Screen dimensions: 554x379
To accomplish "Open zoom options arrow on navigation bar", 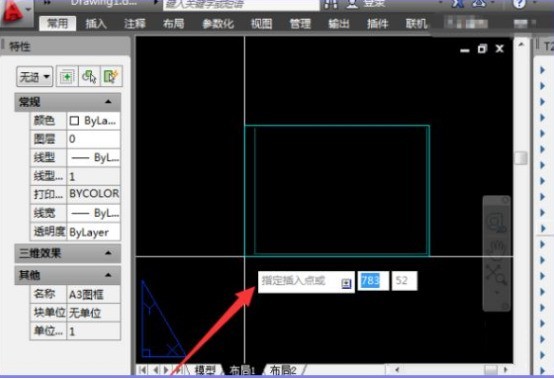I will pyautogui.click(x=497, y=292).
